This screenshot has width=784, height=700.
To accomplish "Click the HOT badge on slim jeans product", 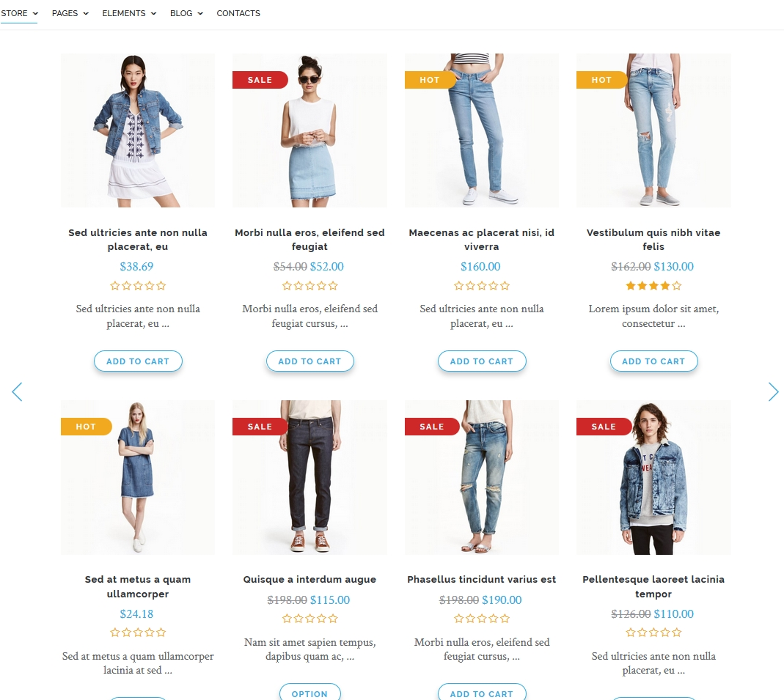I will (x=430, y=80).
